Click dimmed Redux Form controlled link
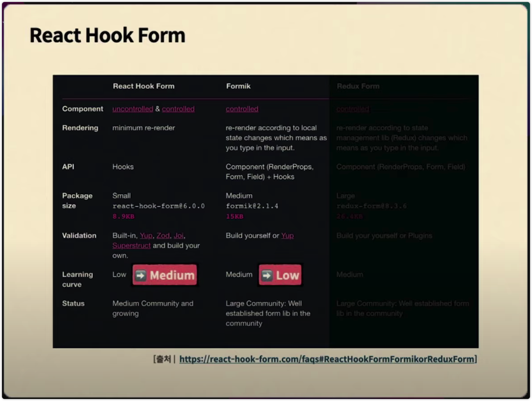 click(353, 109)
